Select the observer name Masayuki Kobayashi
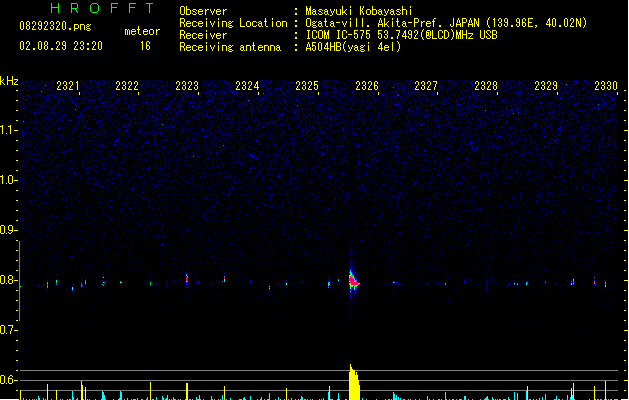The width and height of the screenshot is (629, 400). [x=358, y=11]
